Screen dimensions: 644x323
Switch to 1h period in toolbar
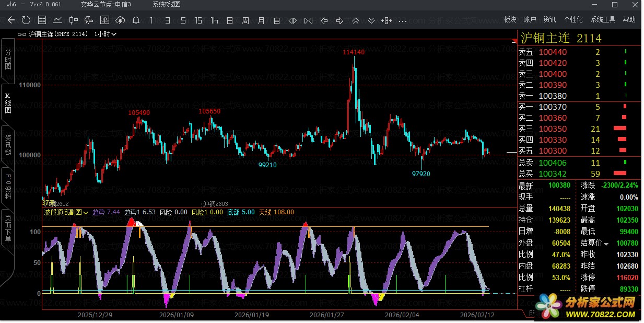[214, 20]
